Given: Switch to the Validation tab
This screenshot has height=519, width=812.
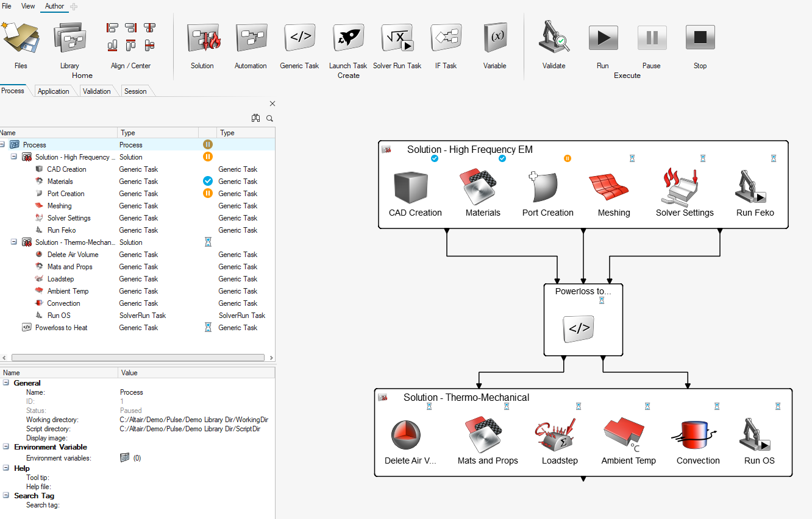Looking at the screenshot, I should [x=96, y=91].
